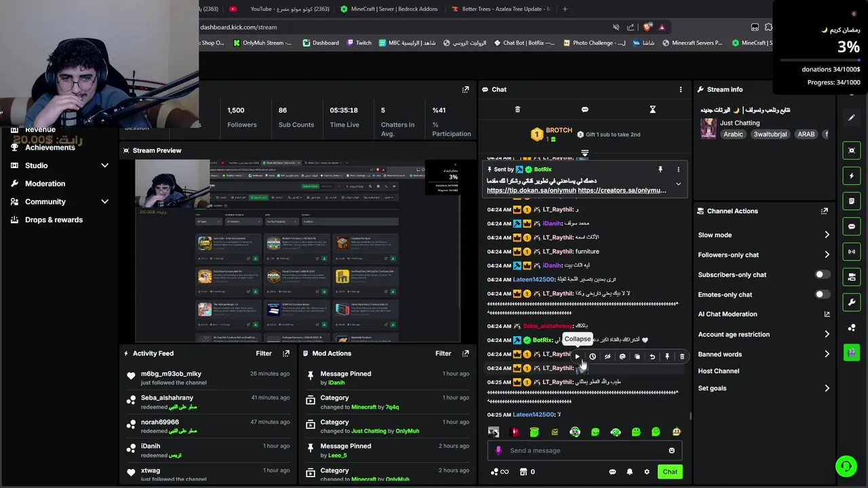Open Slow mode chevron
Image resolution: width=868 pixels, height=488 pixels.
tap(827, 235)
